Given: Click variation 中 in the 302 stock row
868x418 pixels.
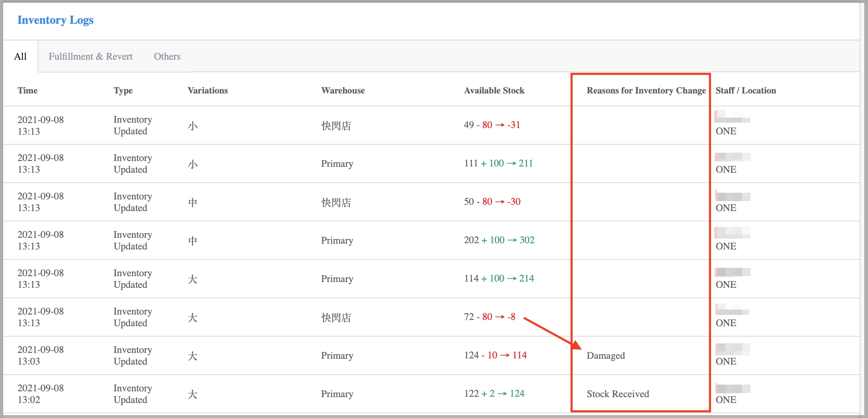Looking at the screenshot, I should pos(193,241).
